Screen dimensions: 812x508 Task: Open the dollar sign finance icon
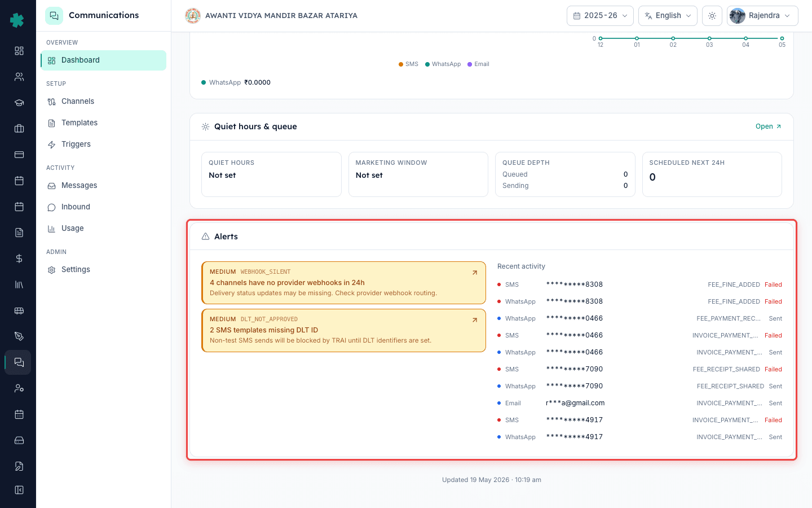[19, 259]
